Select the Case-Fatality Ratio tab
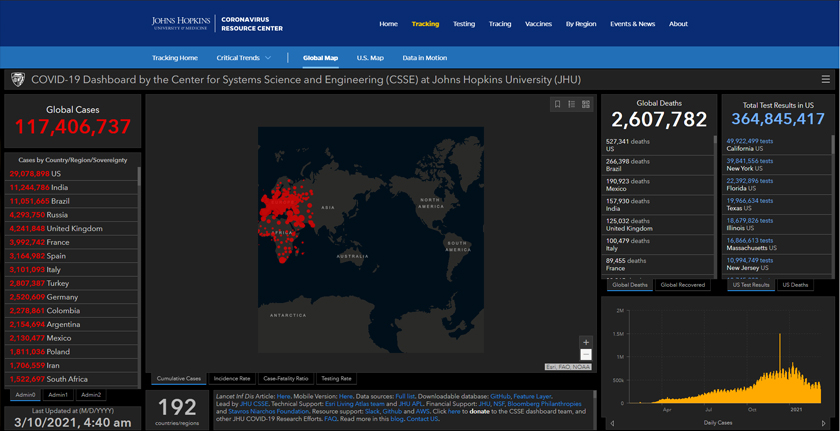Viewport: 840px width, 431px height. [x=286, y=379]
